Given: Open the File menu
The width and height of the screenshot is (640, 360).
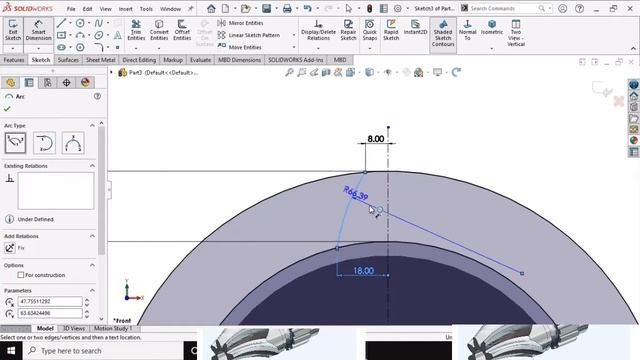Looking at the screenshot, I should pos(71,9).
